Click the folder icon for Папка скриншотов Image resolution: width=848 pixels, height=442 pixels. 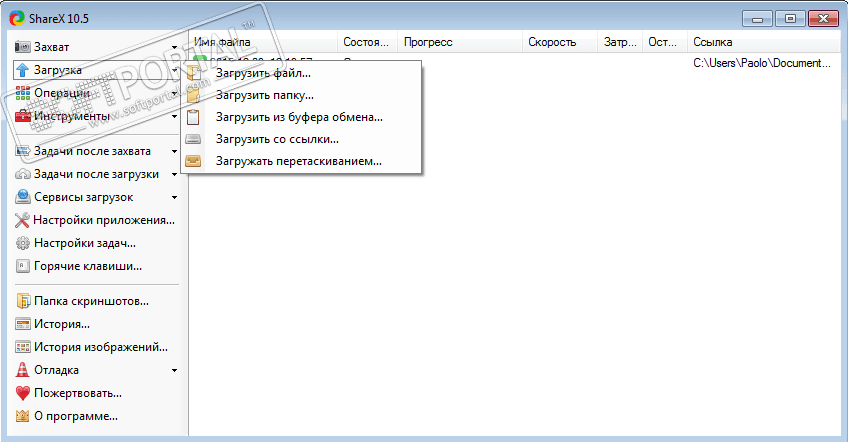click(22, 301)
